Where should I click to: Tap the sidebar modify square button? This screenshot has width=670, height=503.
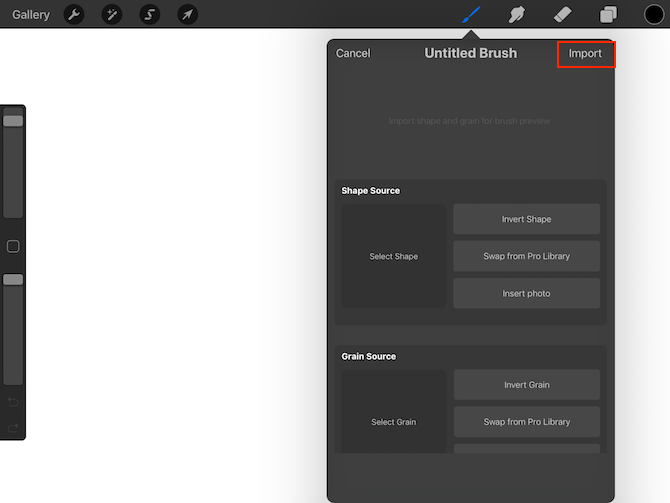tap(13, 246)
